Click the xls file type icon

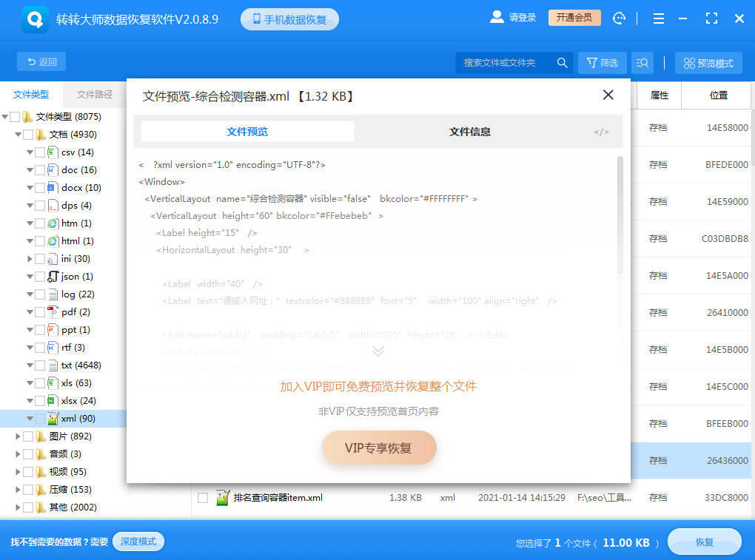click(x=53, y=383)
